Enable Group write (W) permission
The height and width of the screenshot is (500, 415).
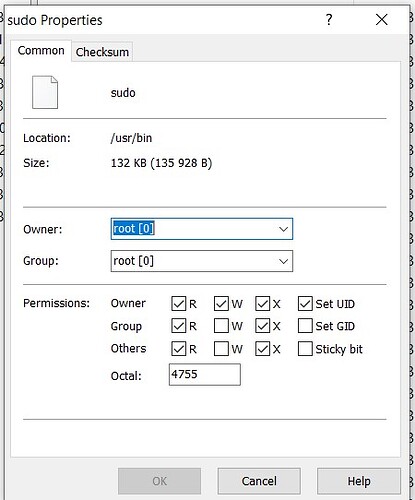221,326
